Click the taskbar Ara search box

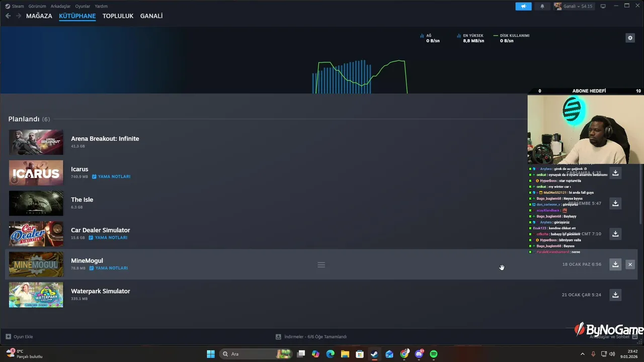pyautogui.click(x=256, y=354)
